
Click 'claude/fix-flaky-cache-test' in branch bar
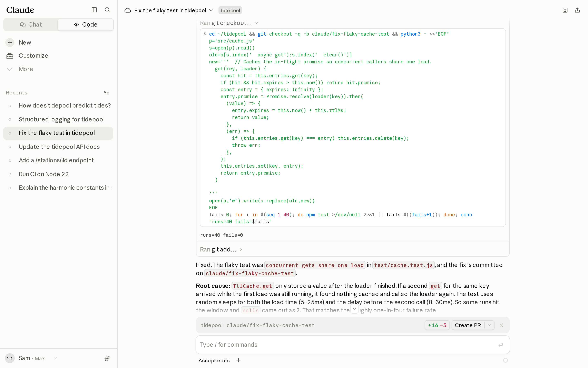coord(271,325)
